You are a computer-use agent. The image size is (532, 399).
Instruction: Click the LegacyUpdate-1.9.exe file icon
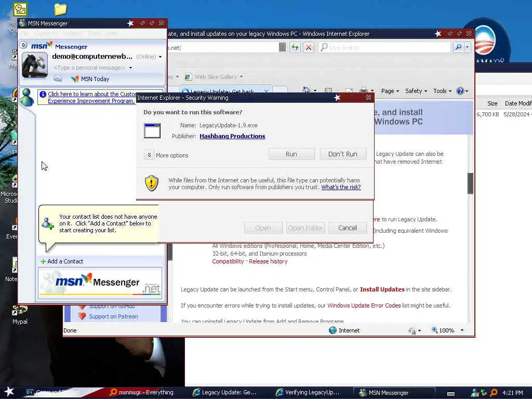click(152, 130)
